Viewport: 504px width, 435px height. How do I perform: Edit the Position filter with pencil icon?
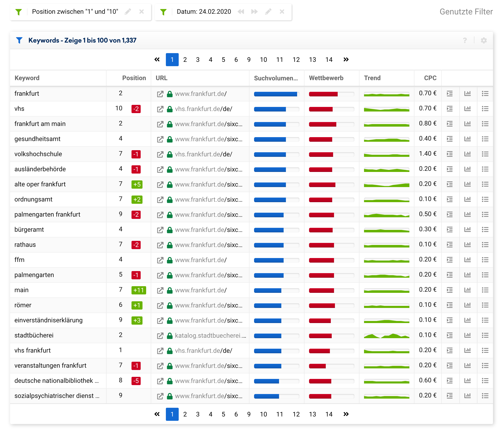[x=128, y=12]
